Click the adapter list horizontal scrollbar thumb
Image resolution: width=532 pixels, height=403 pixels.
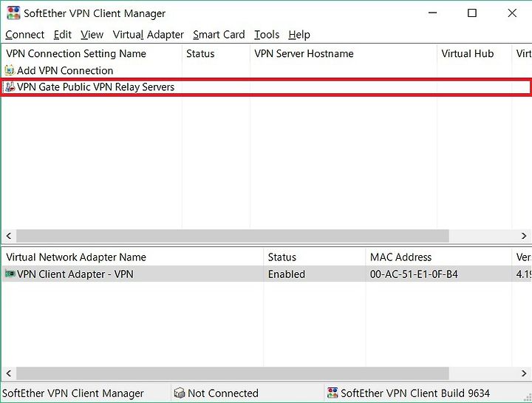click(233, 373)
